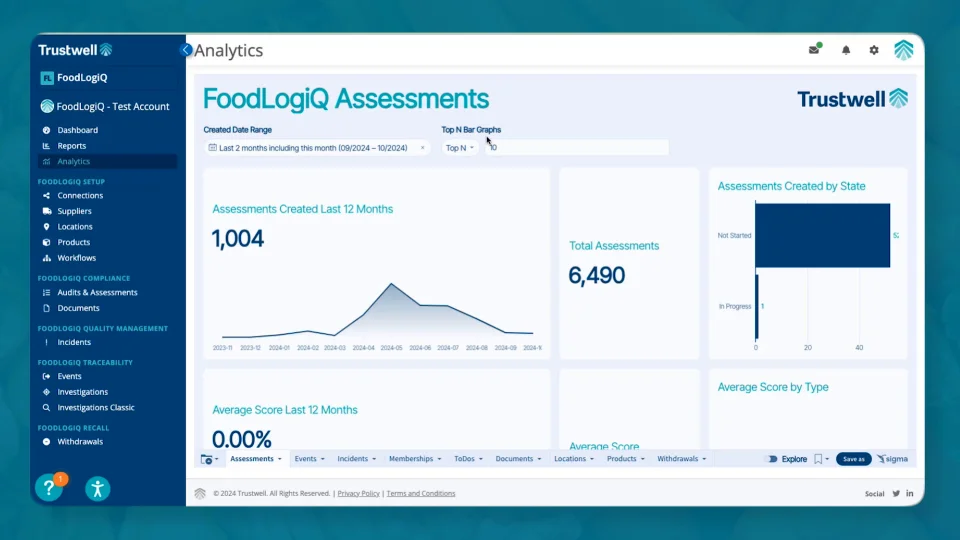This screenshot has width=960, height=540.
Task: Click the Locations pin icon
Action: tap(46, 227)
